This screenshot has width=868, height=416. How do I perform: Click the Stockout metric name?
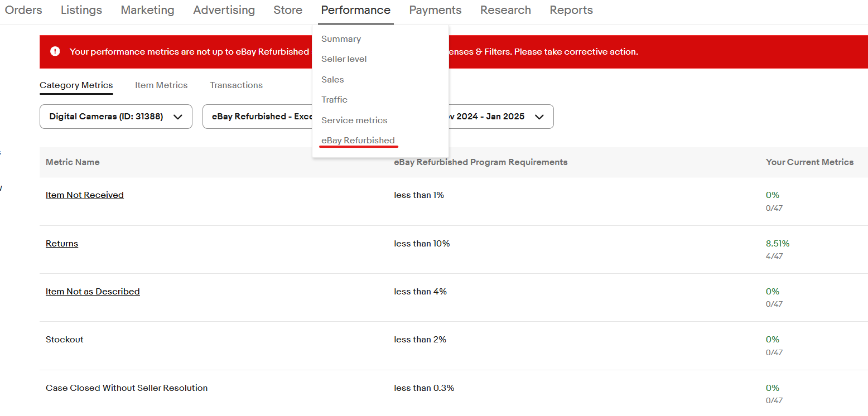click(x=65, y=340)
